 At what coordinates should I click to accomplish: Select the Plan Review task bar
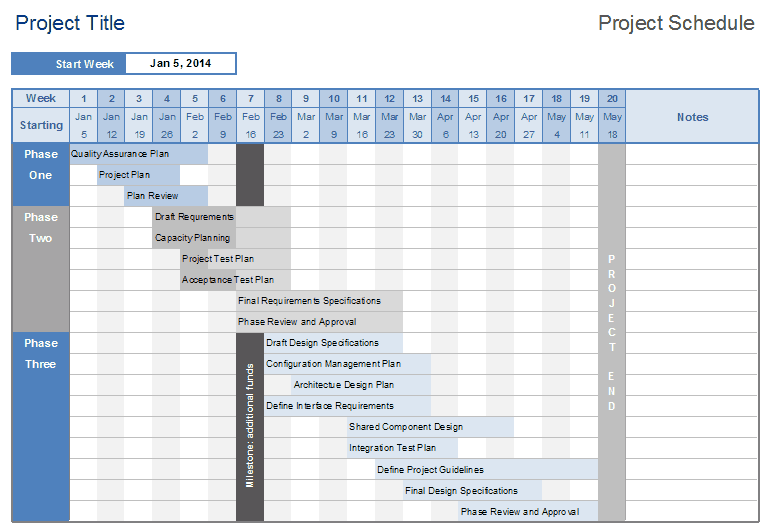(166, 196)
